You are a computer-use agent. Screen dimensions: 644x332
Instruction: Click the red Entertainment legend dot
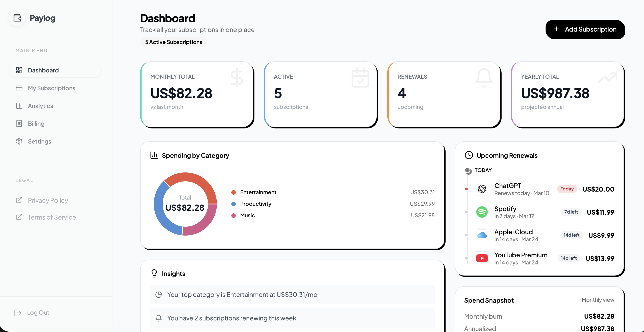(x=234, y=192)
